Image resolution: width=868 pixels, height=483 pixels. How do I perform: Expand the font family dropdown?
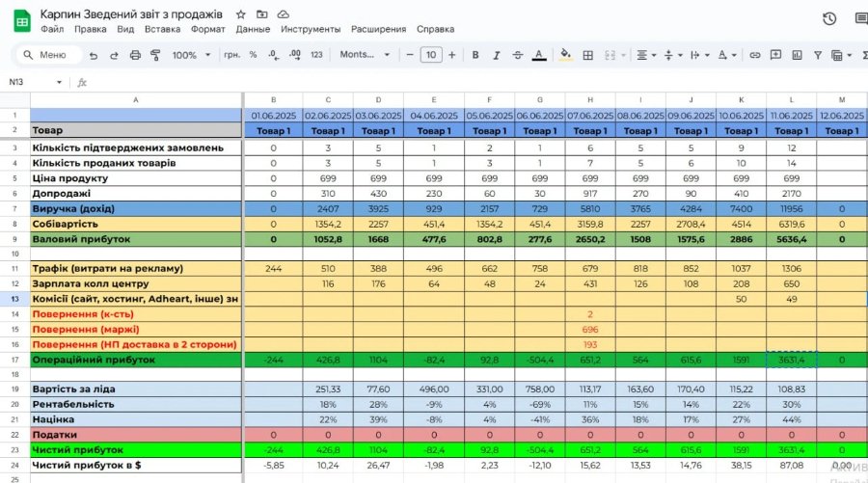(x=365, y=55)
